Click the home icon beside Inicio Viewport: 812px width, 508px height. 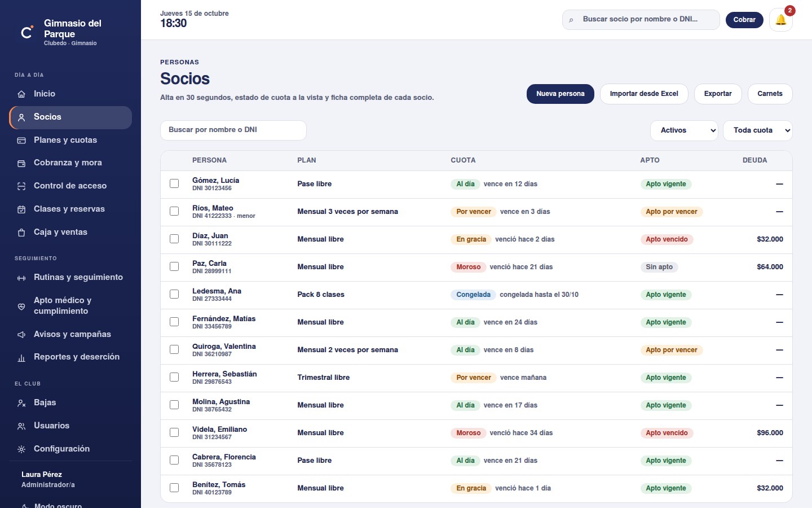pyautogui.click(x=21, y=94)
